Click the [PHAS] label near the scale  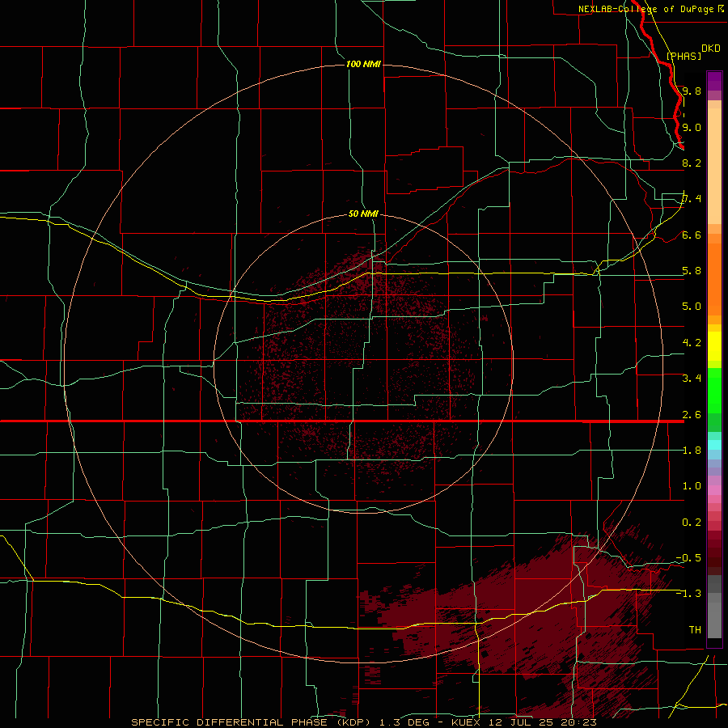(x=684, y=56)
